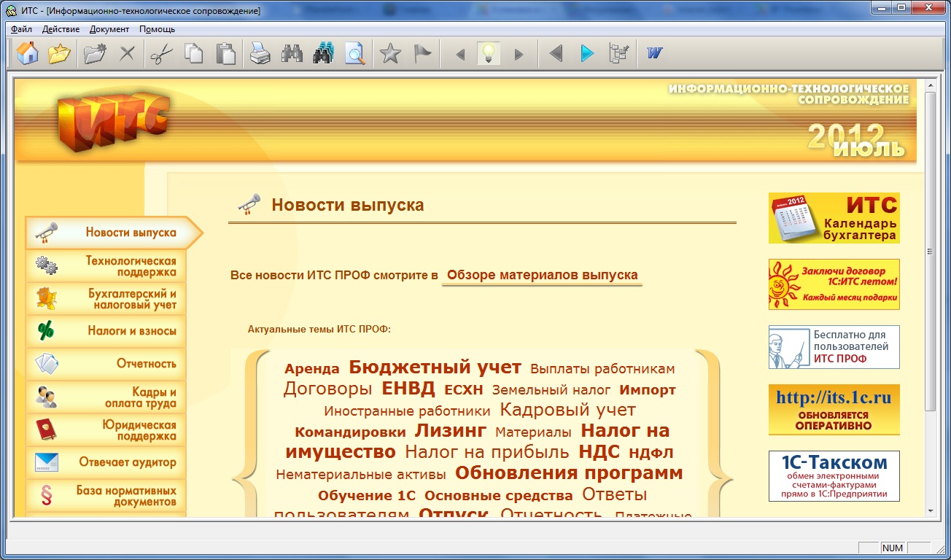Open the 1С-Такском banner
Viewport: 951px width, 560px height.
(834, 476)
